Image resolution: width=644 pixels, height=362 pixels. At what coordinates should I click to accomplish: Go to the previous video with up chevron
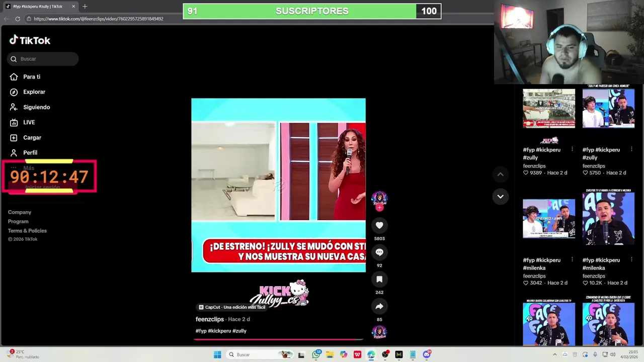point(500,174)
